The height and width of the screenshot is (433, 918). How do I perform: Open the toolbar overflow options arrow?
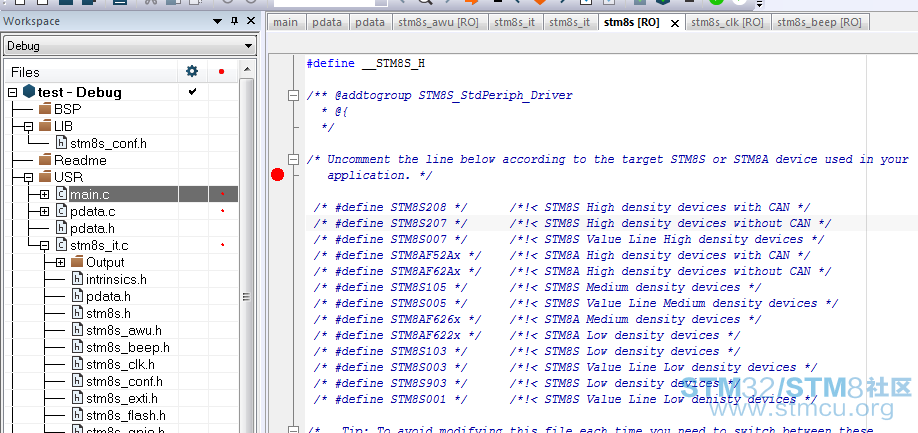[759, 4]
